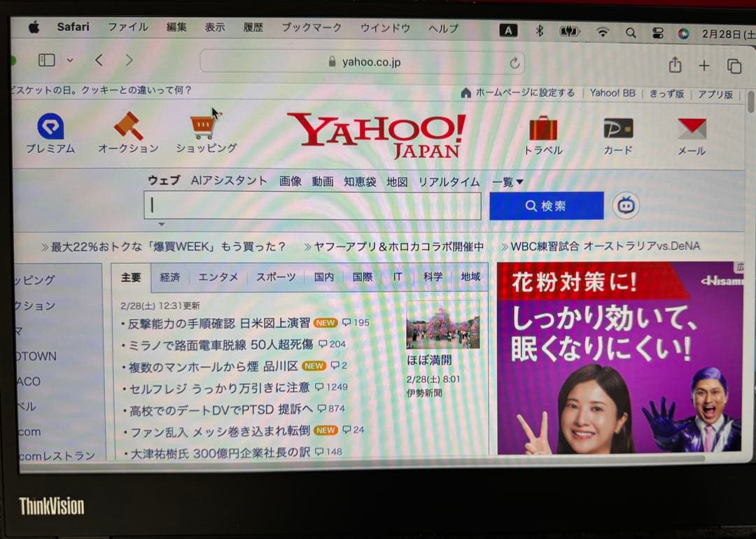The width and height of the screenshot is (756, 539).
Task: Click the AI chatbot icon beside the search button
Action: [x=625, y=205]
